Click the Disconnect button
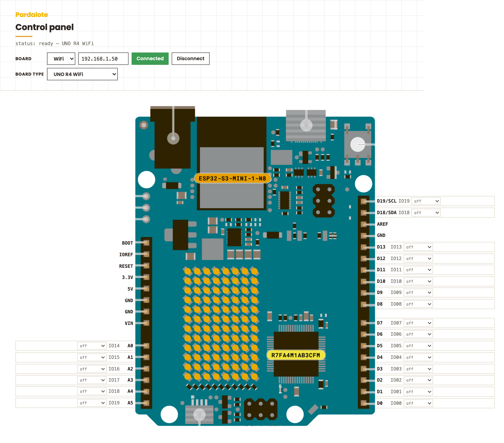This screenshot has width=504, height=443. coord(190,59)
